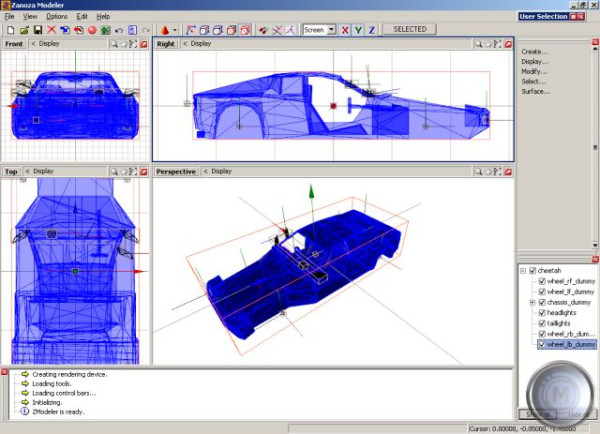Viewport: 600px width, 434px height.
Task: Expand the chassis_dummy tree node
Action: [x=533, y=302]
